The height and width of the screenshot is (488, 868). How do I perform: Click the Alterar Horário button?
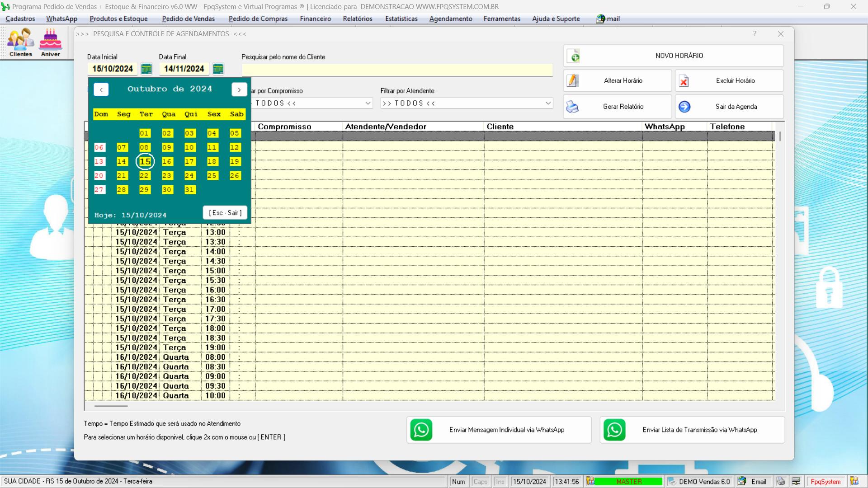pos(617,80)
